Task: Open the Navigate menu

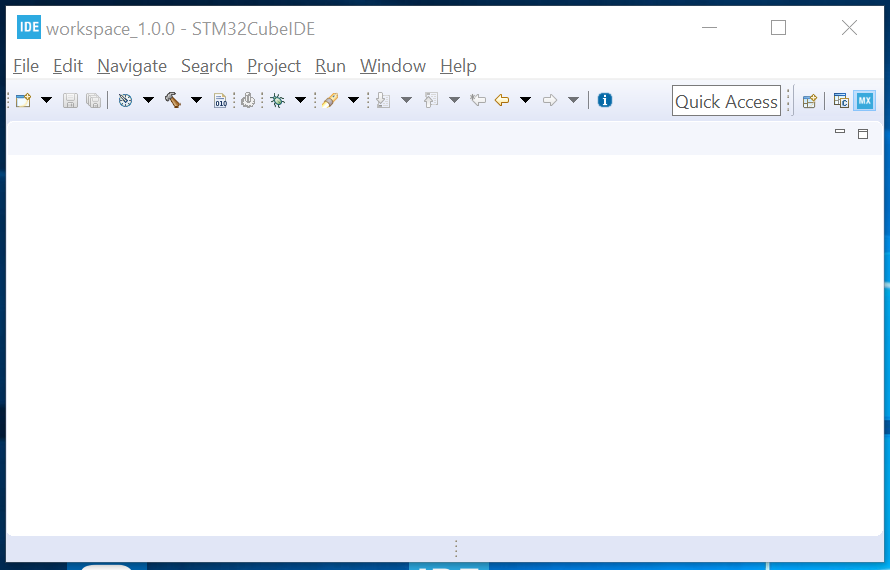Action: [x=132, y=66]
